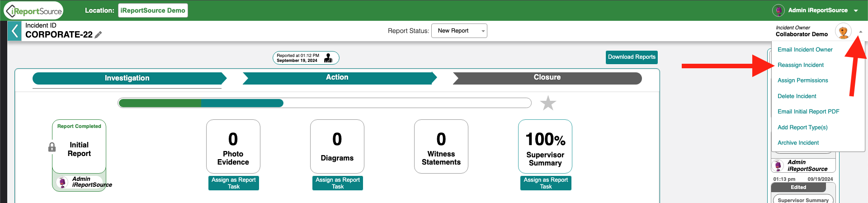Select Email Initial Report PDF

pyautogui.click(x=808, y=112)
